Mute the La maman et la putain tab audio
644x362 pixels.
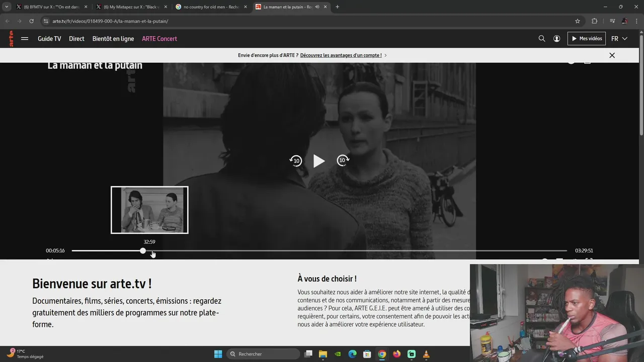coord(317,7)
